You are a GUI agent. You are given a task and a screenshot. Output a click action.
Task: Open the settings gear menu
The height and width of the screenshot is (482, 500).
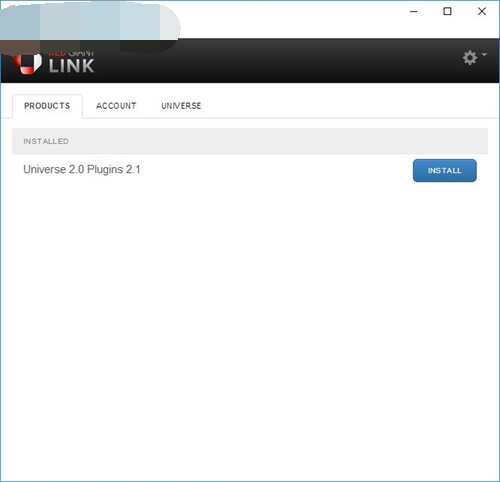pyautogui.click(x=470, y=58)
